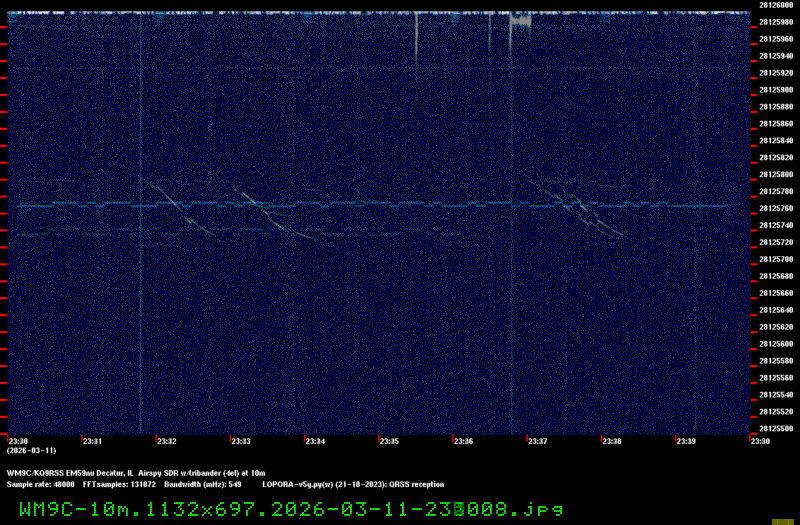Select the 28125620 frequency label
The height and width of the screenshot is (525, 800).
[x=776, y=327]
